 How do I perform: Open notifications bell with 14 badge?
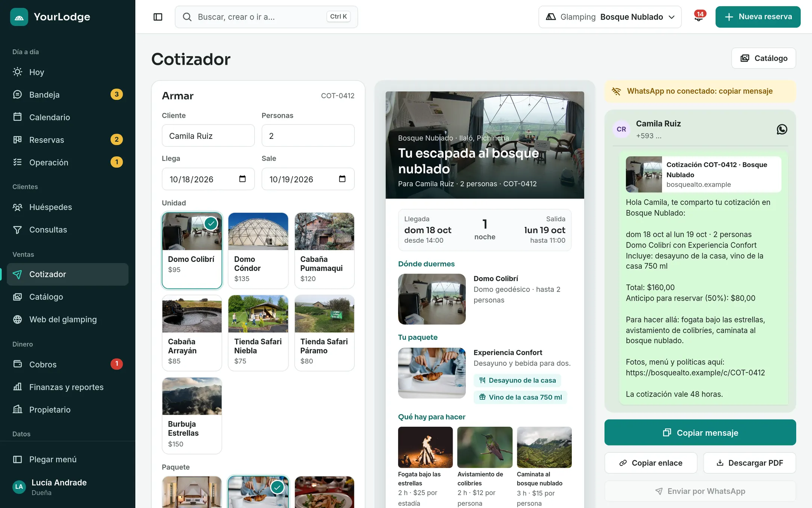(x=699, y=17)
